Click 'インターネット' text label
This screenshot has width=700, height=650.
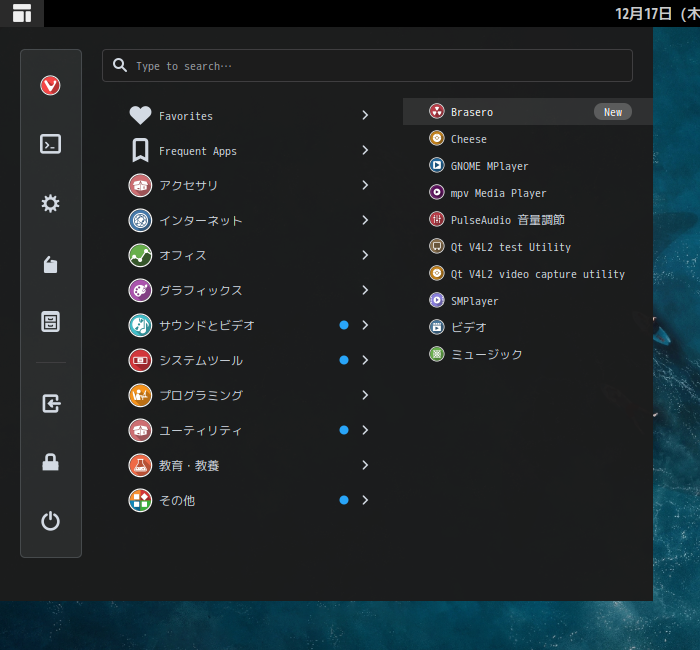pos(201,221)
